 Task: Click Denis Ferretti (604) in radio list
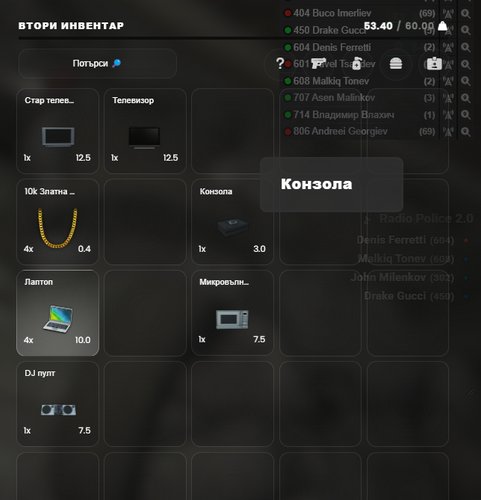405,240
